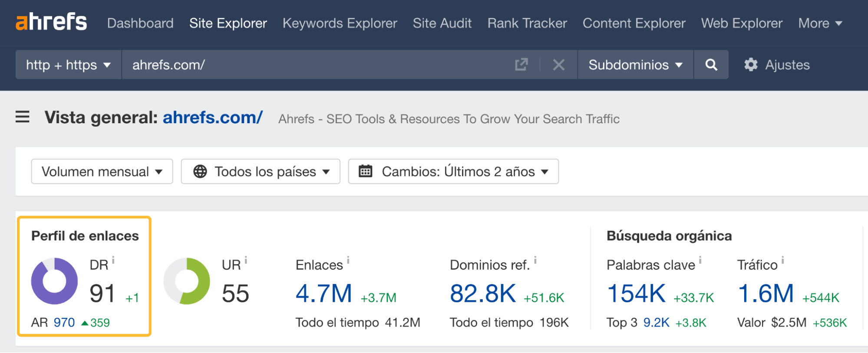
Task: Click the Valor $2.5M text
Action: coord(772,323)
